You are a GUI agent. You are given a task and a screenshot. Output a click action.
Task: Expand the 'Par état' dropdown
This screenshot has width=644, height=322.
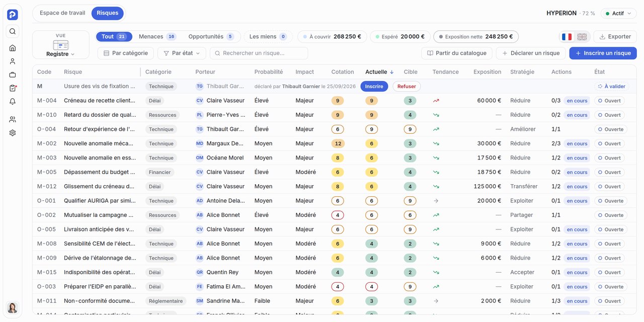click(x=182, y=53)
